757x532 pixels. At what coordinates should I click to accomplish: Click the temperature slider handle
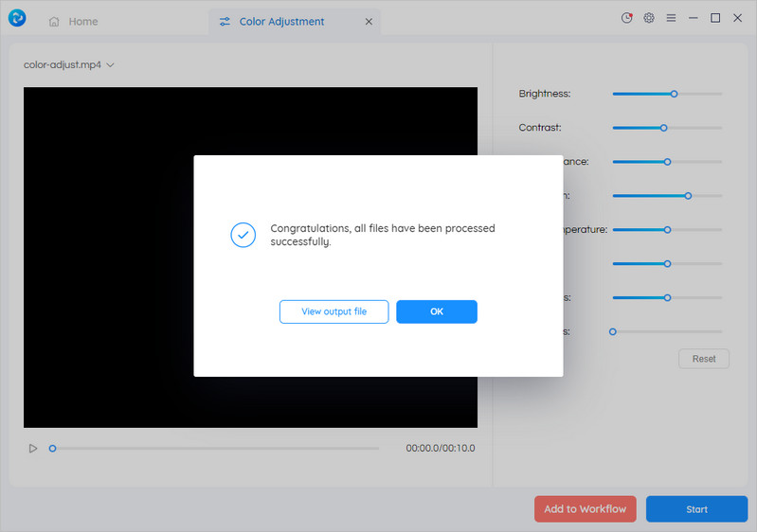[667, 230]
